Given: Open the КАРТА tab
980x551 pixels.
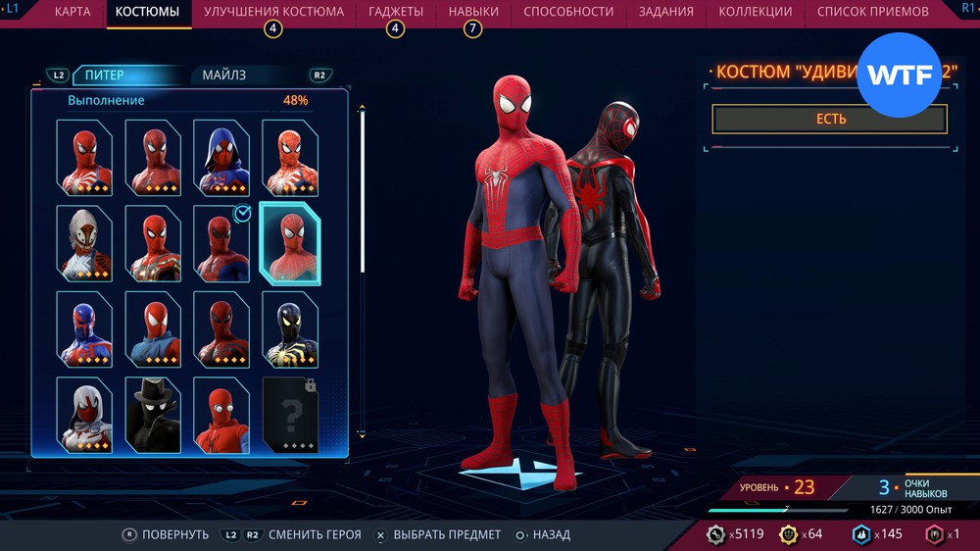Looking at the screenshot, I should point(73,12).
